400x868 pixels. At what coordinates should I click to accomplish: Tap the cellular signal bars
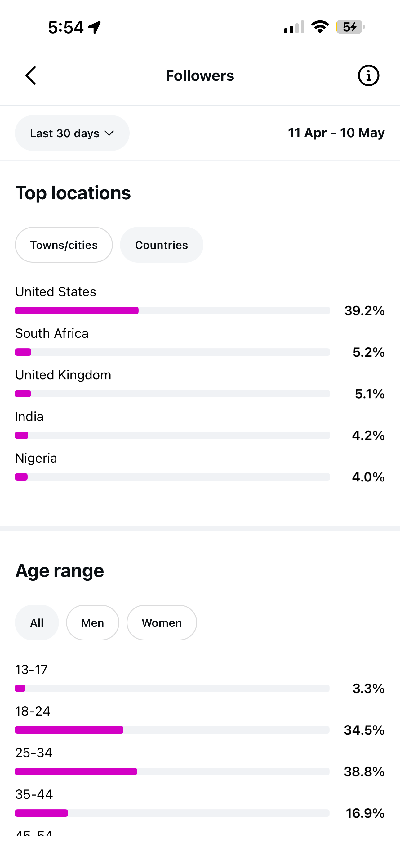click(294, 27)
